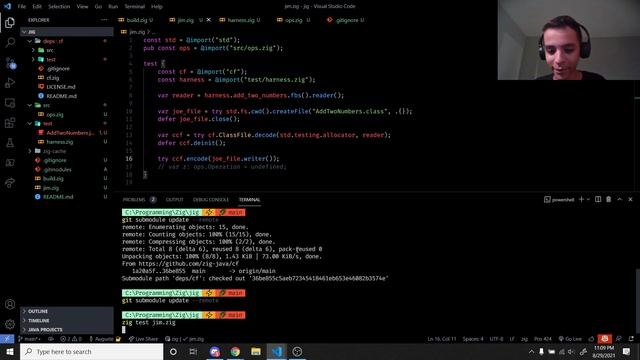The width and height of the screenshot is (640, 360).
Task: Change the UTF-8 encoding selector
Action: (496, 339)
